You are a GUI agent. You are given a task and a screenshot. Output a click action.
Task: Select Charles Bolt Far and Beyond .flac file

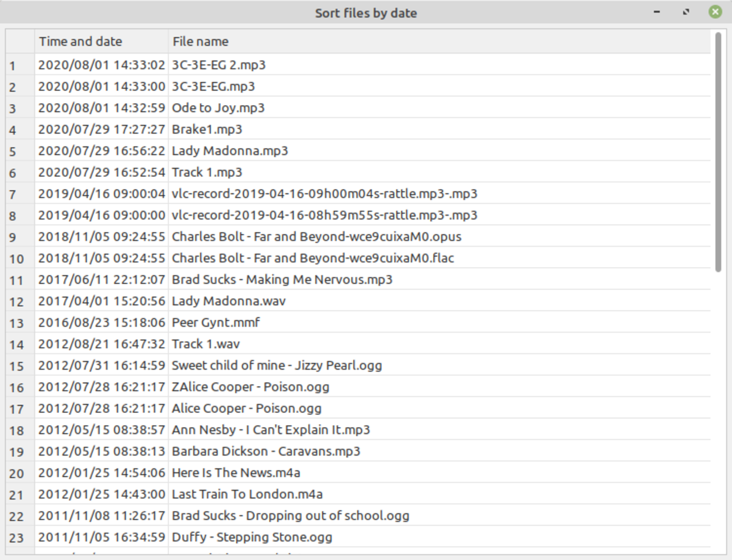pos(313,258)
